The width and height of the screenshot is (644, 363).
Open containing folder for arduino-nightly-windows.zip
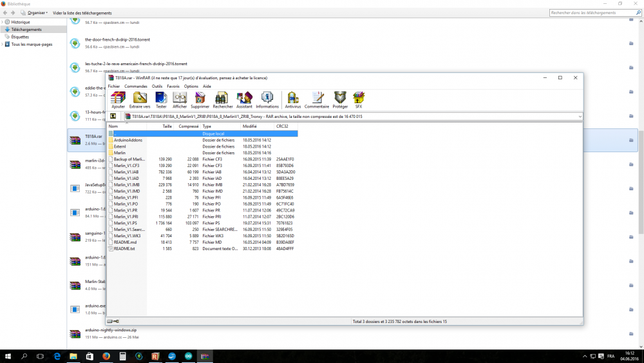point(631,333)
